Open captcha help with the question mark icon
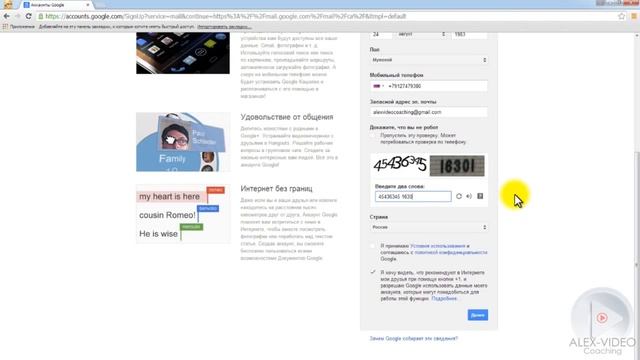Screen dimensions: 640x360 coord(480,196)
